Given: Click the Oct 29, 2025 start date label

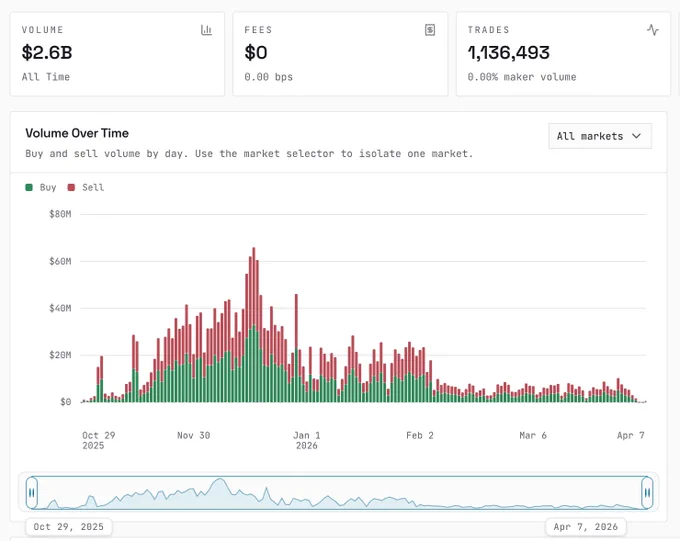Looking at the screenshot, I should [x=69, y=527].
